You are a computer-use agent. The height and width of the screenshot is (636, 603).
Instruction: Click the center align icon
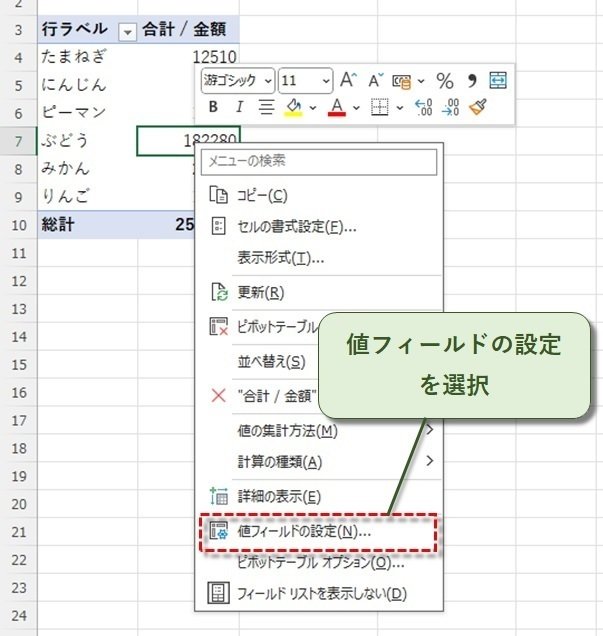(x=266, y=107)
